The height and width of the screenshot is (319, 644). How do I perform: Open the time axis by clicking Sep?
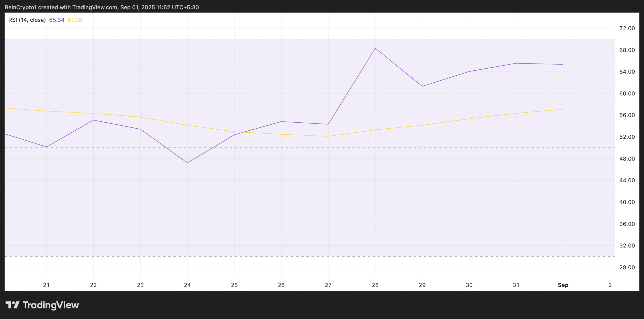click(563, 285)
